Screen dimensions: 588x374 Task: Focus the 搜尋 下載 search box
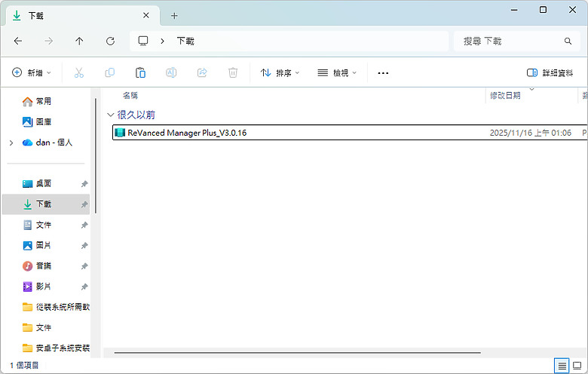(x=517, y=41)
